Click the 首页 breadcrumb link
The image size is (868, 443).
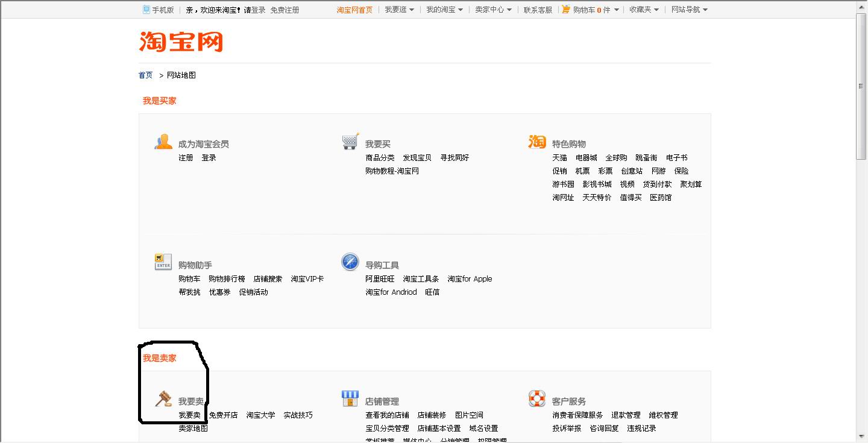pos(146,75)
